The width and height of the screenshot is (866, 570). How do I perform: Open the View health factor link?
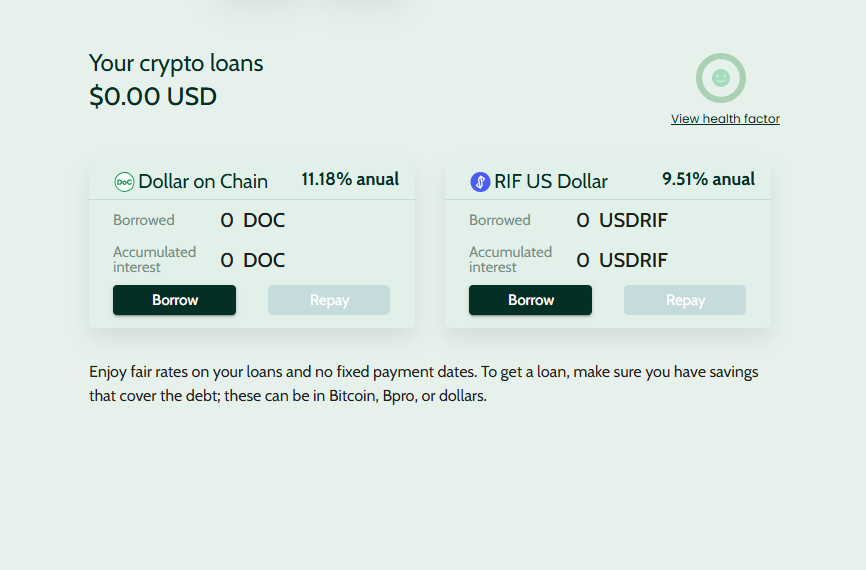pos(725,119)
